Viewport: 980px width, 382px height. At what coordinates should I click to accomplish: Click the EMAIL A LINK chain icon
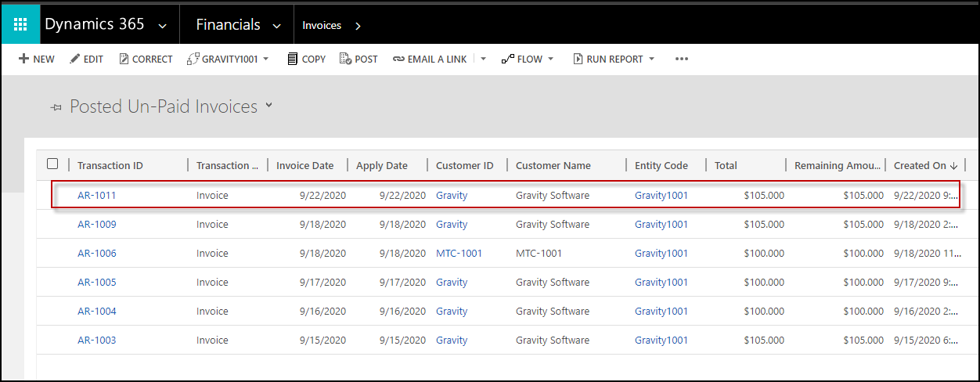pyautogui.click(x=398, y=59)
